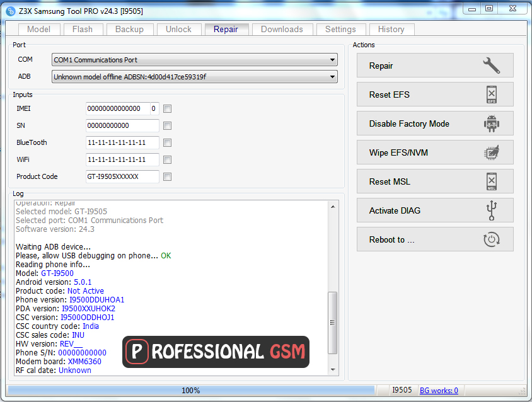
Task: Click the Reset MSL button
Action: pyautogui.click(x=435, y=181)
